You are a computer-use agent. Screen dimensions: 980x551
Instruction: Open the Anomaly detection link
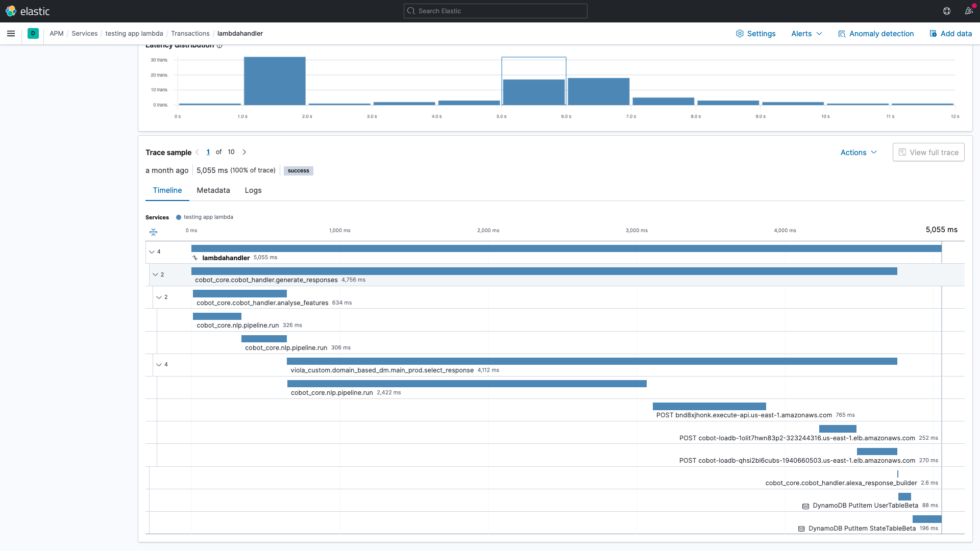point(876,34)
